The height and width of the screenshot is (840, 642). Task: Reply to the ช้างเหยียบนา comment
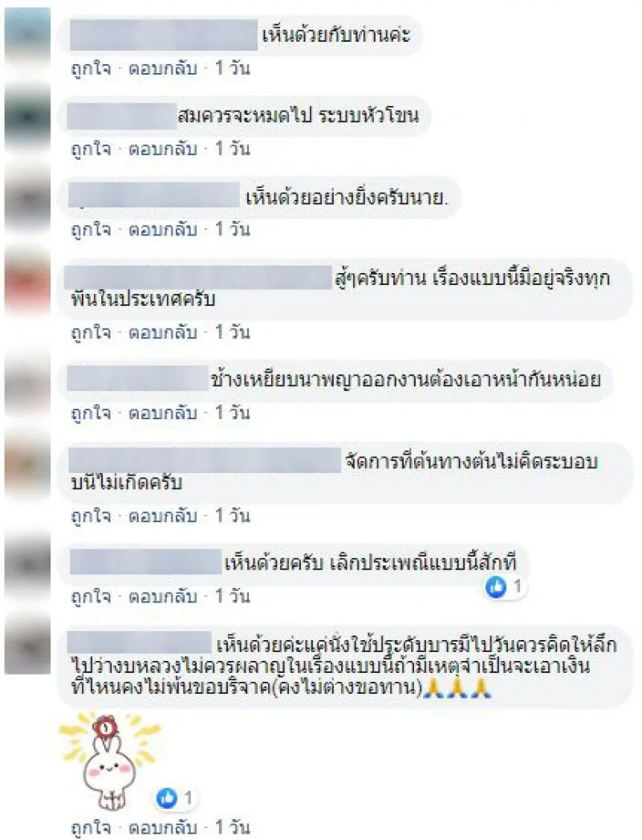pyautogui.click(x=163, y=413)
